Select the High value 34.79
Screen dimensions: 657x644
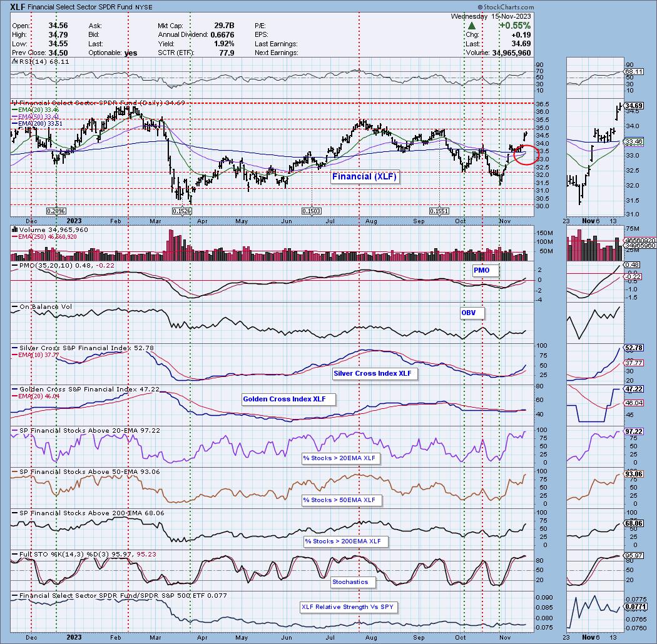click(58, 35)
